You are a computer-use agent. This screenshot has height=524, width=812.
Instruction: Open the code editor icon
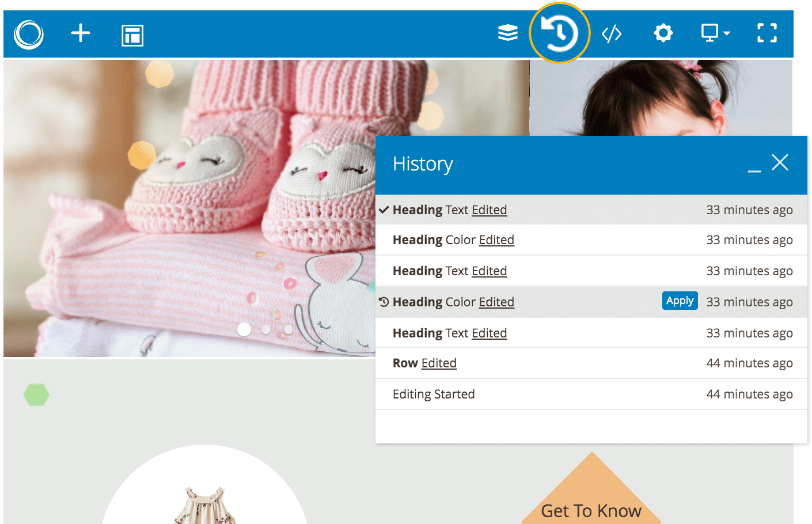[x=612, y=34]
